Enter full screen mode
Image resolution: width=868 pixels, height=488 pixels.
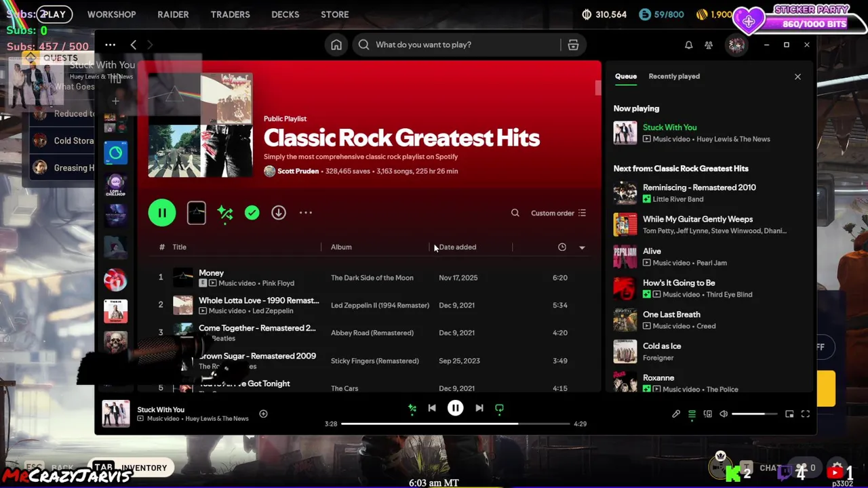(806, 414)
